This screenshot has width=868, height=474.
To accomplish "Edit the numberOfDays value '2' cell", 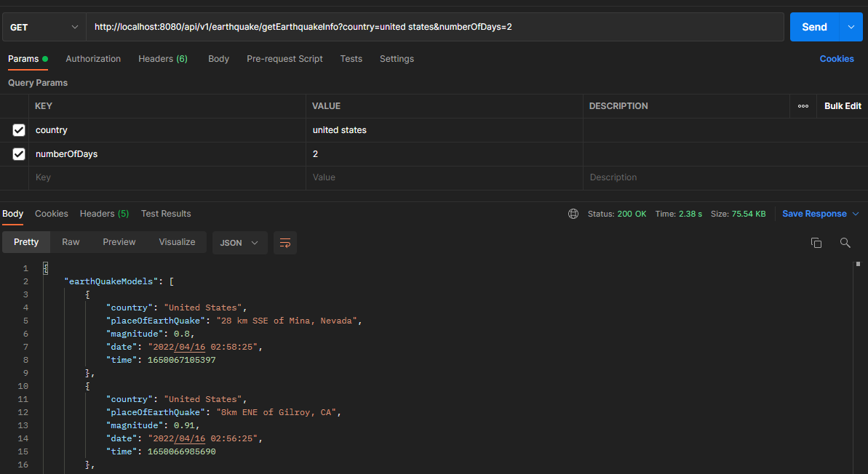I will [x=445, y=154].
